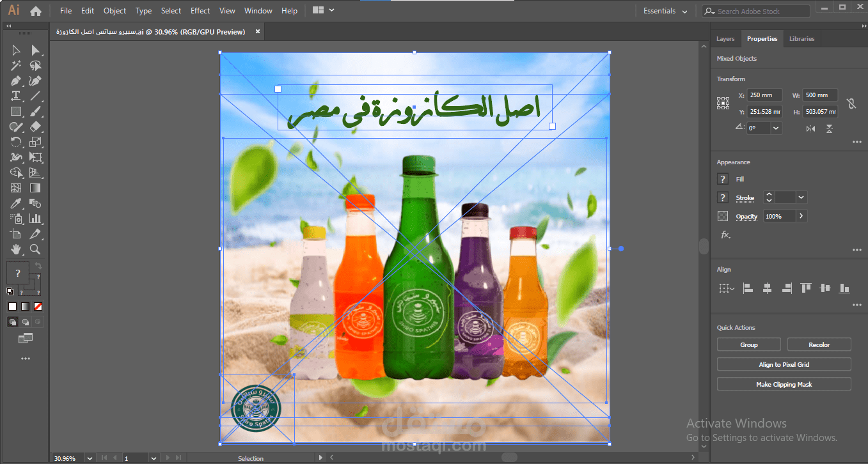Select the Zoom tool
868x464 pixels.
(36, 249)
